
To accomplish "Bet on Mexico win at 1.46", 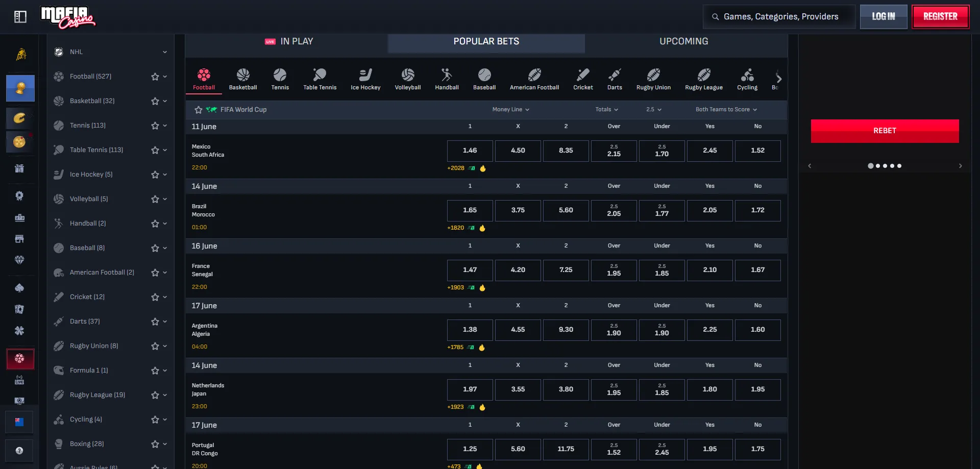I will click(x=470, y=151).
